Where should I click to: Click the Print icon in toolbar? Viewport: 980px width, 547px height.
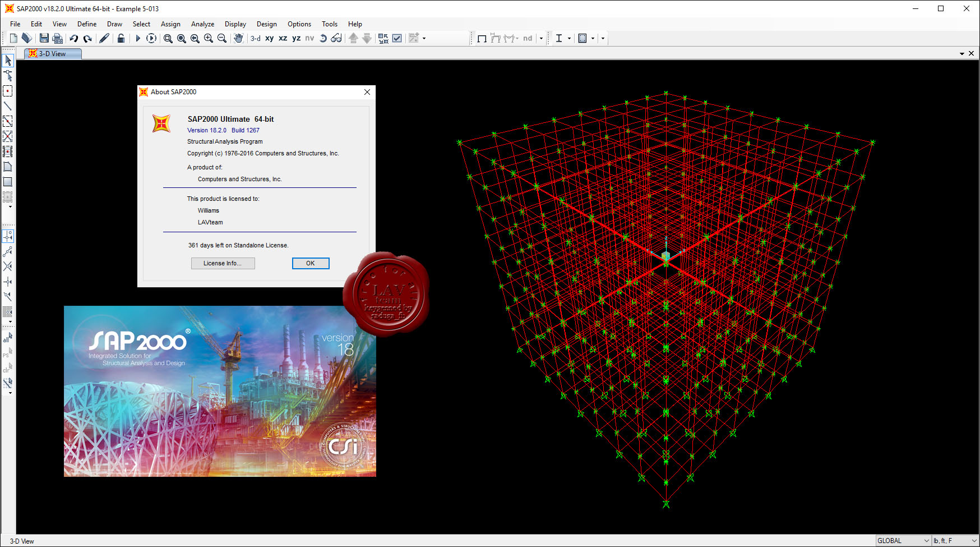(57, 38)
